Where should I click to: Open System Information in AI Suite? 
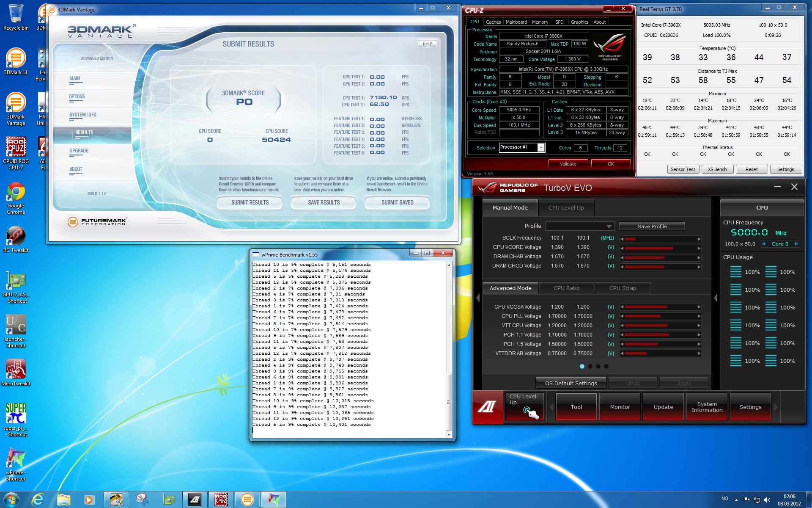(x=707, y=407)
